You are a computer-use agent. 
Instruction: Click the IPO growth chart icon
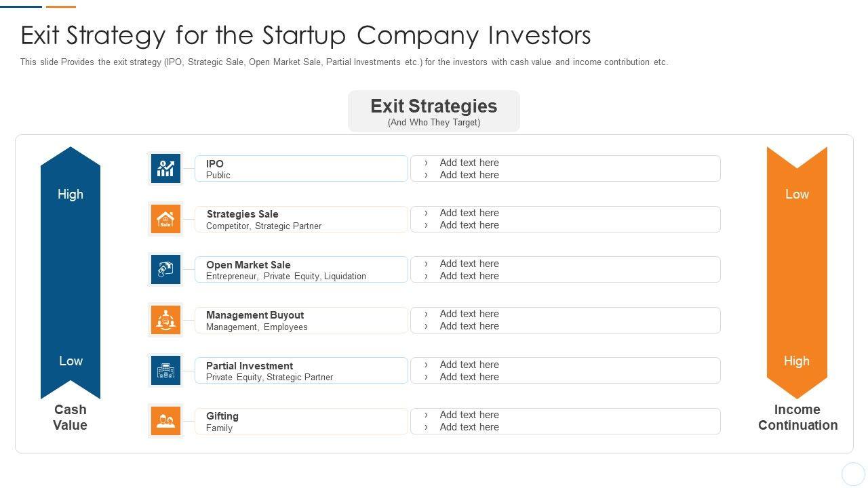[x=165, y=169]
